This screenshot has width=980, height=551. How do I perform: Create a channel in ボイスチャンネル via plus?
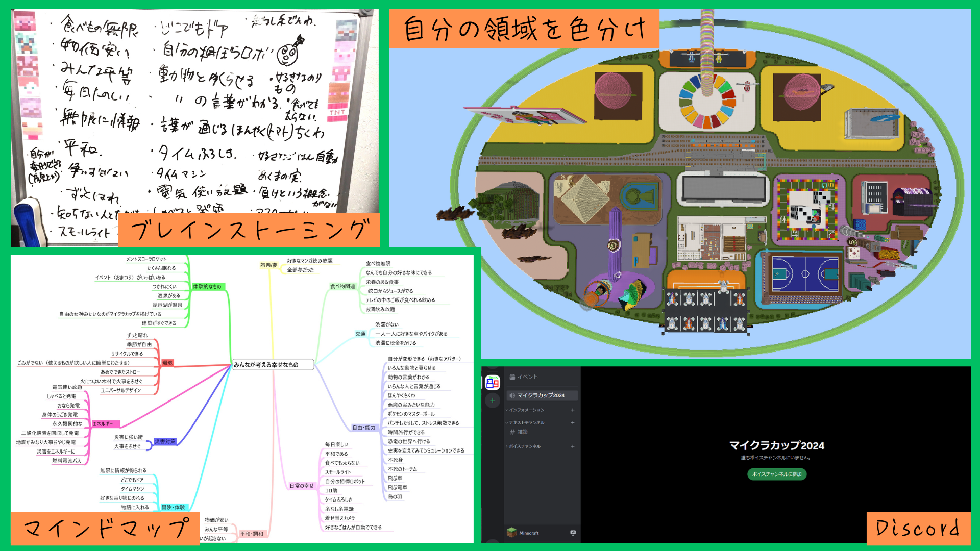[573, 446]
